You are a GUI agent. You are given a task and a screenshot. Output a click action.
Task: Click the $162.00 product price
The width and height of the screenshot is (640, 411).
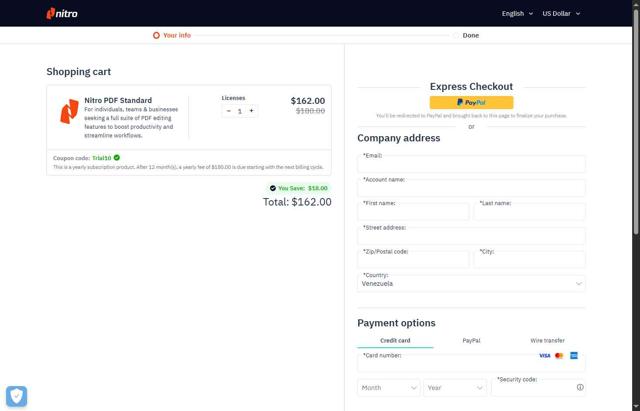point(308,101)
